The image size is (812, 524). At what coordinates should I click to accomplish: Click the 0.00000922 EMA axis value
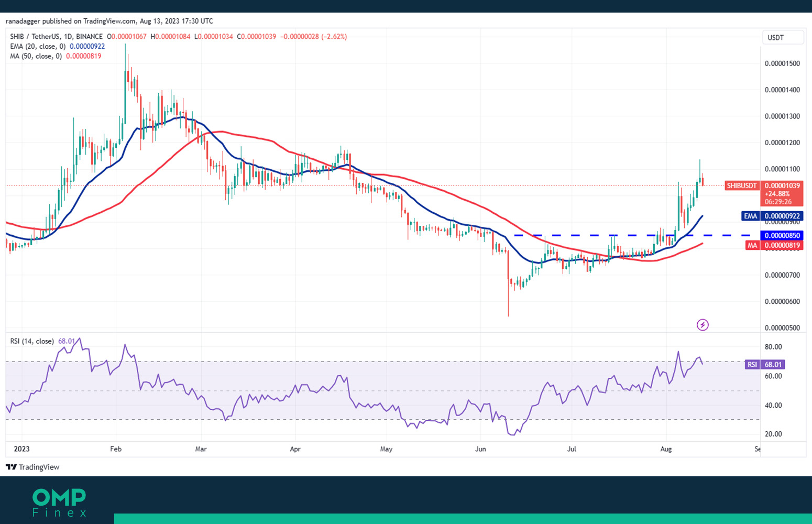click(x=782, y=216)
